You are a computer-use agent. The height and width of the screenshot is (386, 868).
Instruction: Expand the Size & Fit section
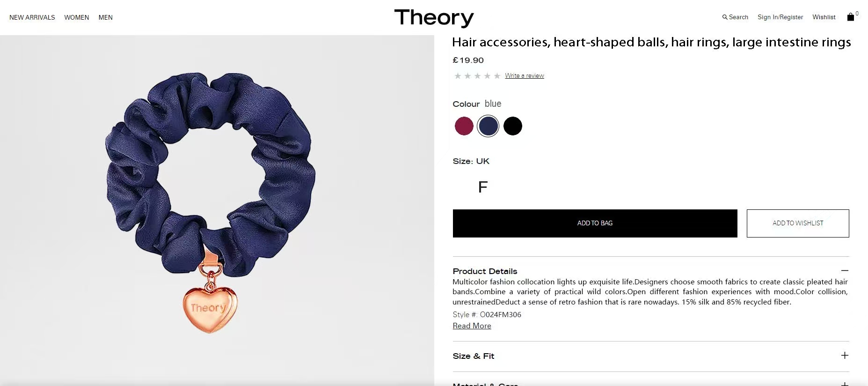845,356
